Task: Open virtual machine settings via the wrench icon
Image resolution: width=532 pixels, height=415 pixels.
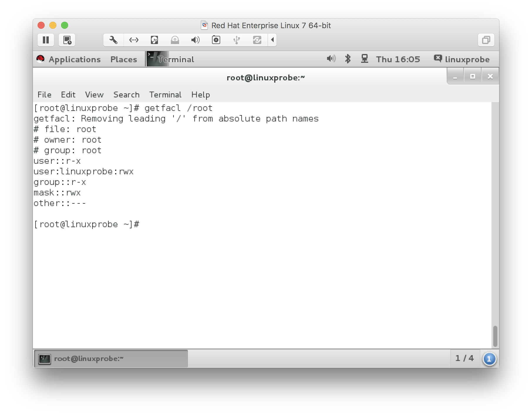Action: pos(113,40)
